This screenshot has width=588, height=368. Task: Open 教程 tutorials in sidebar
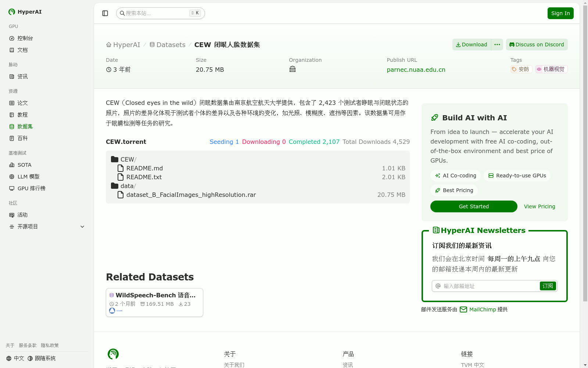pos(47,115)
